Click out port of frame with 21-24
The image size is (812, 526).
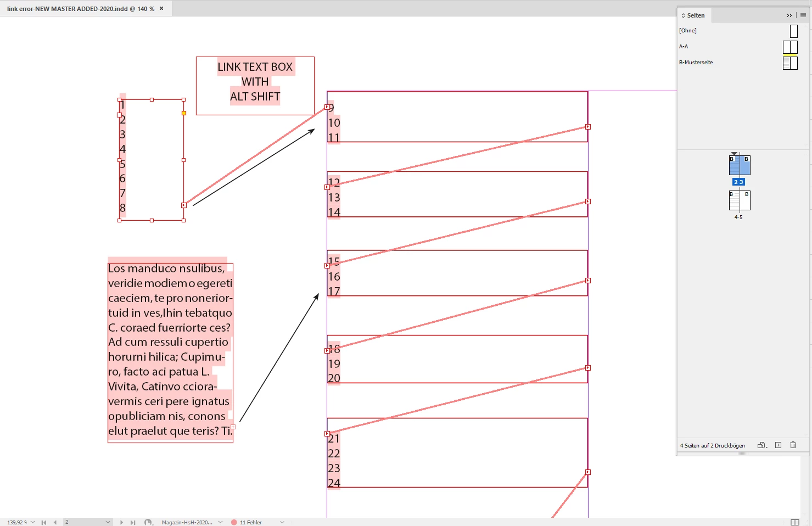click(588, 472)
